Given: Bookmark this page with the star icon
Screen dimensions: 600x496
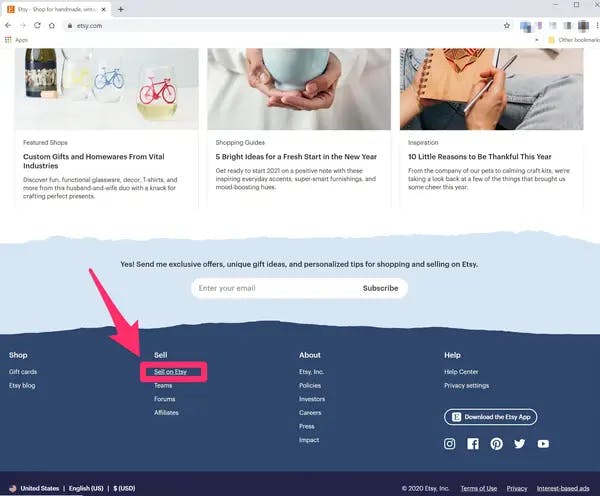Looking at the screenshot, I should click(507, 26).
